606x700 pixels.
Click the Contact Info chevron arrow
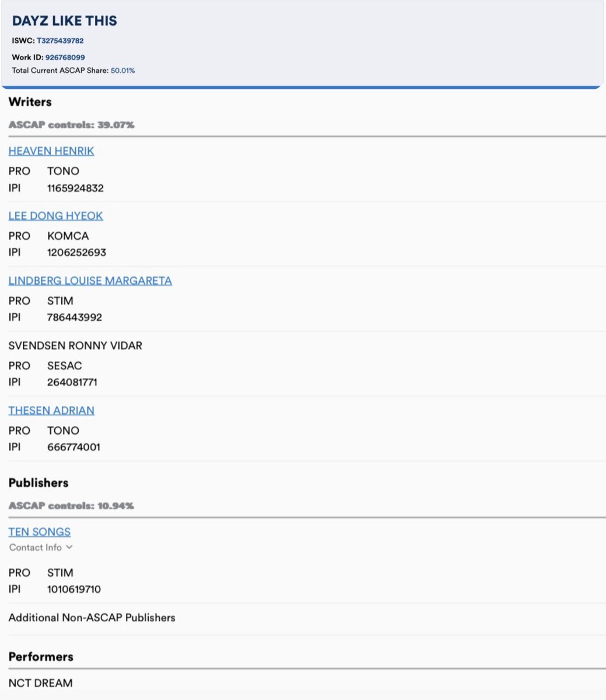pyautogui.click(x=69, y=547)
